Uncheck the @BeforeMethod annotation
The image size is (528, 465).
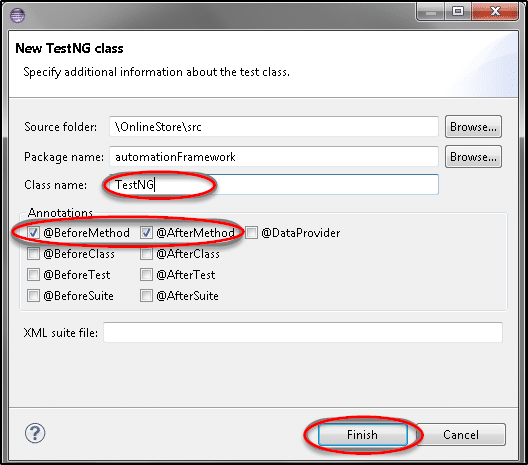[33, 232]
